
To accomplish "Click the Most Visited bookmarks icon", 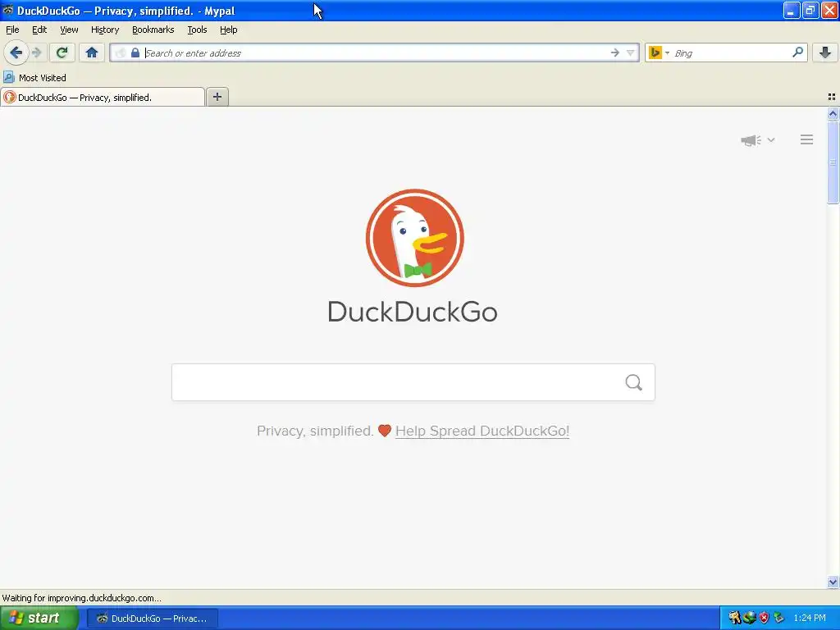I will click(8, 77).
